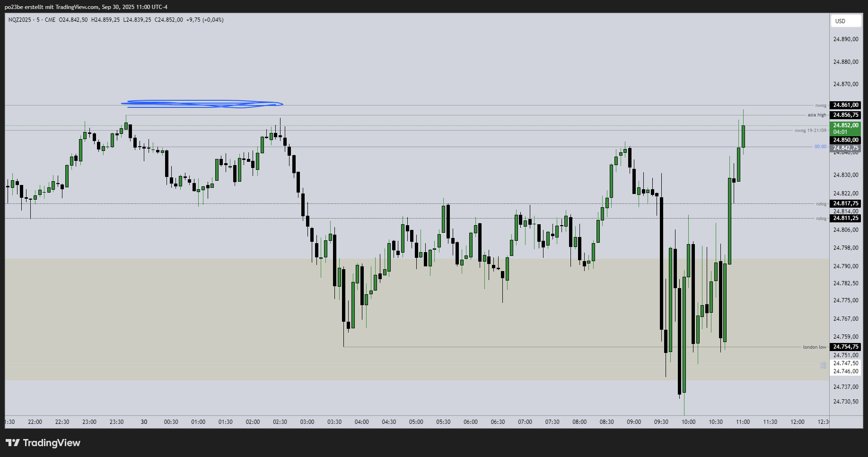Click the 24.890,00 price axis tick
868x457 pixels.
click(845, 39)
